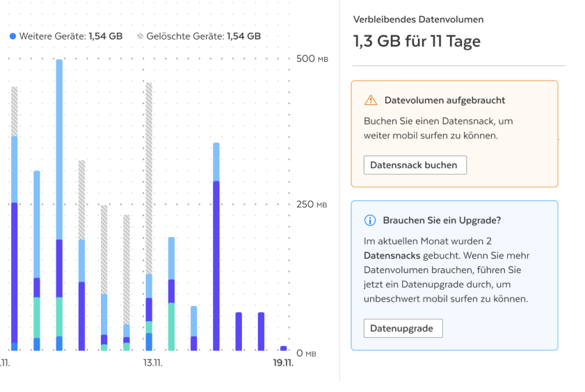Click the blue dot next to Weitere Geräte
585x392 pixels.
[13, 35]
